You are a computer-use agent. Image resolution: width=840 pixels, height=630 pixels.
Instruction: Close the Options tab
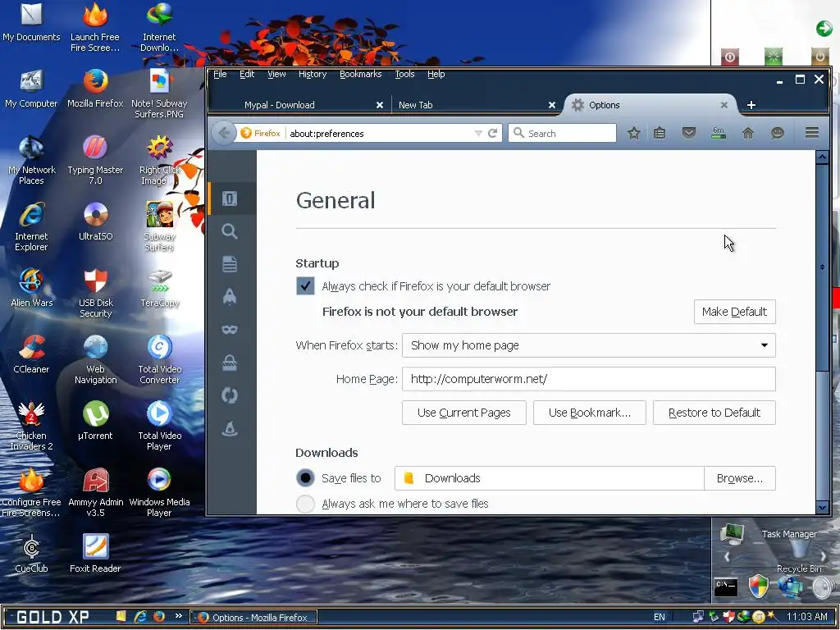(x=724, y=105)
